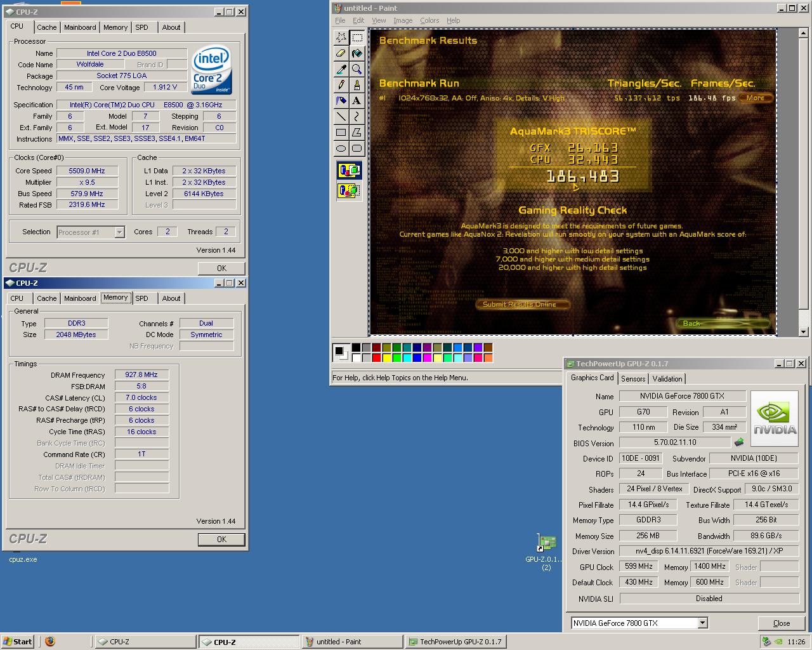Open the View menu in Paint
This screenshot has height=650, width=812.
379,20
